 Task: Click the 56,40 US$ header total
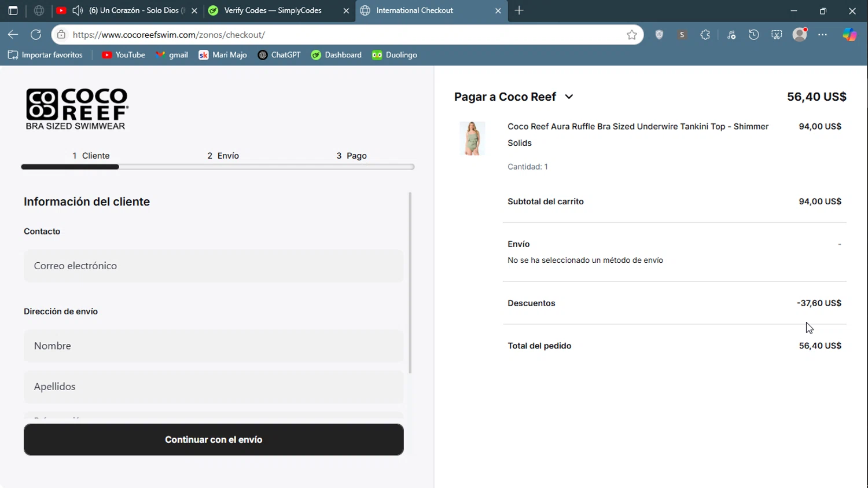[x=816, y=97]
